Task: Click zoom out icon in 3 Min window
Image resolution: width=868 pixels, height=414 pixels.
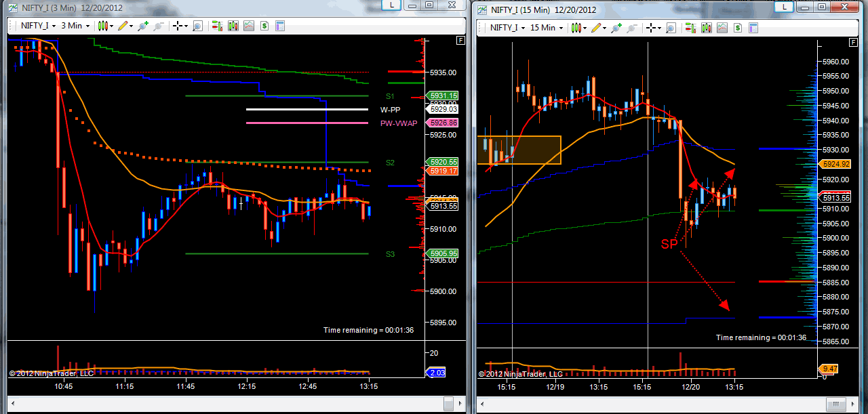Action: point(158,26)
